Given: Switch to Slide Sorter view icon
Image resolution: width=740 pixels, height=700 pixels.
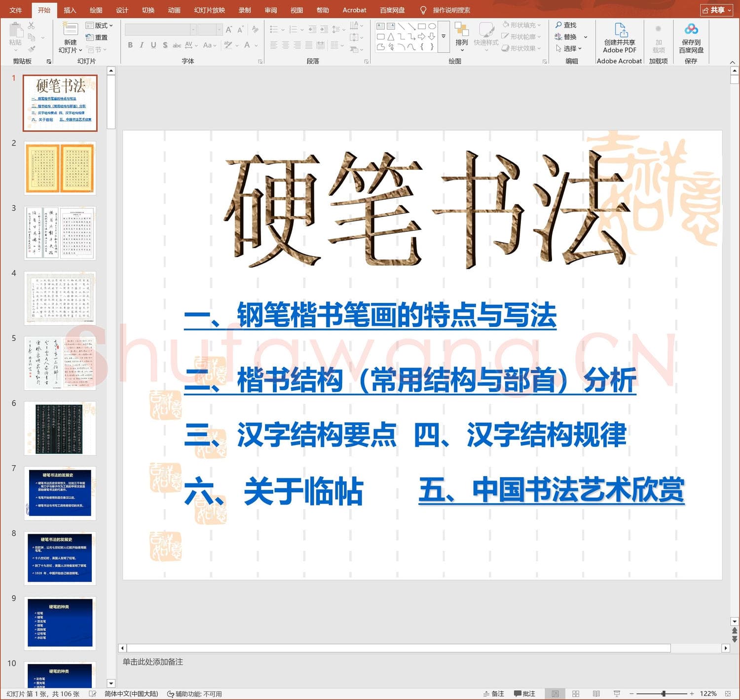Looking at the screenshot, I should pyautogui.click(x=576, y=694).
